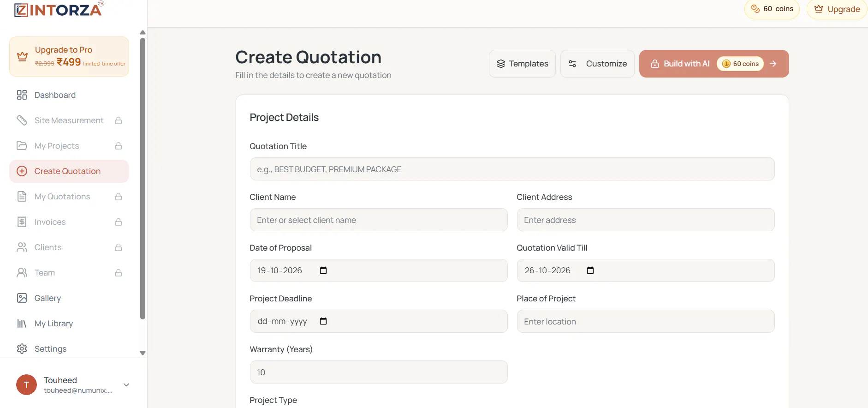Click the lock icon beside My Quotations
The height and width of the screenshot is (408, 868).
(119, 197)
